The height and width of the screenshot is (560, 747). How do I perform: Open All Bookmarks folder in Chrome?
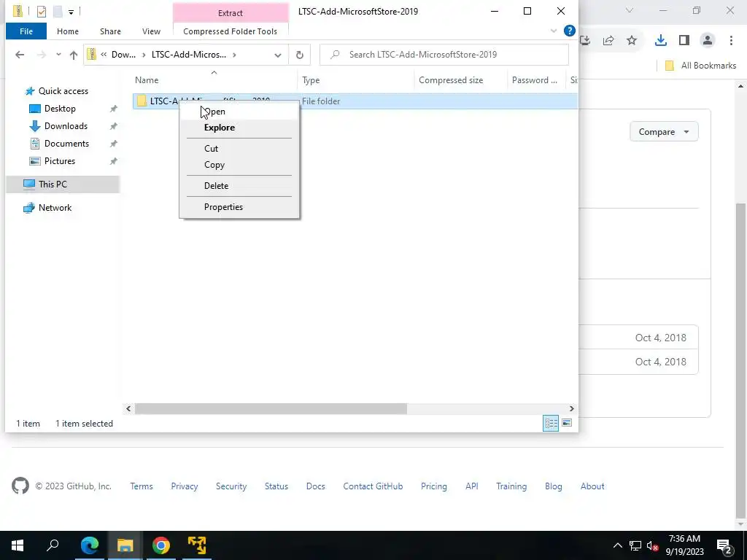click(x=701, y=66)
